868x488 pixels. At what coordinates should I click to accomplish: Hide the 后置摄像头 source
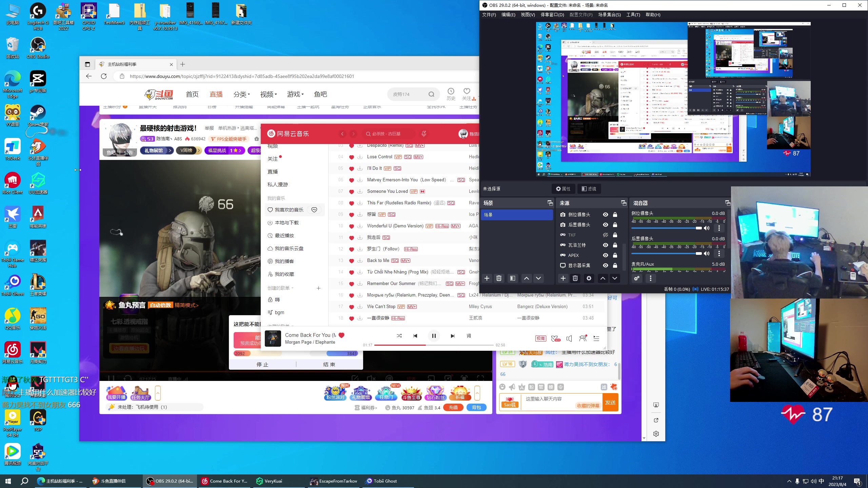[606, 225]
